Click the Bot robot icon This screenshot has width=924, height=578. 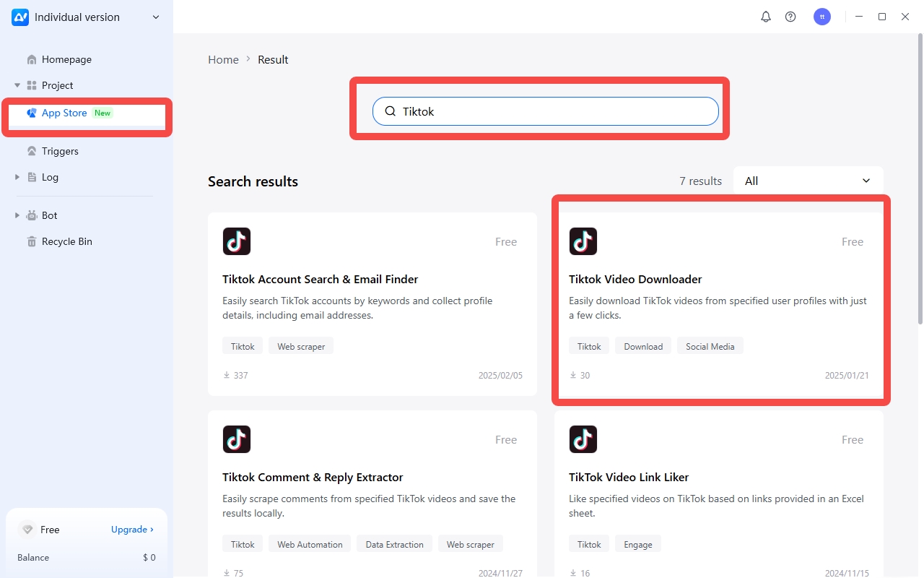coord(32,215)
